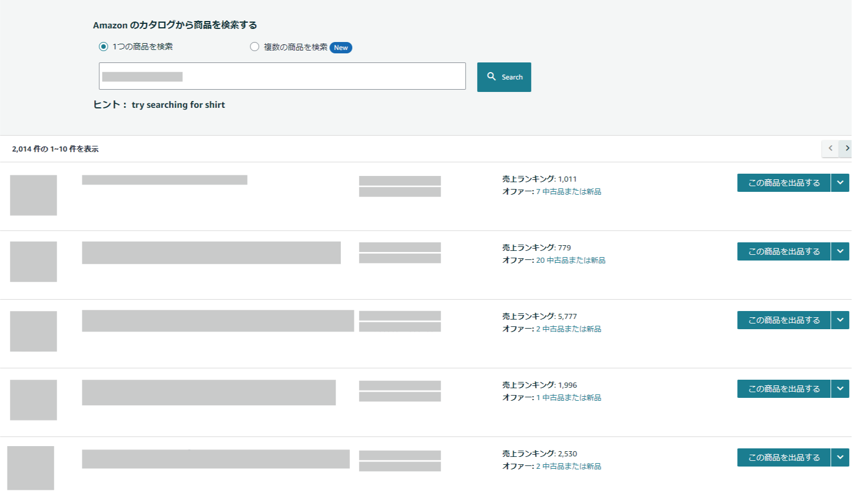The image size is (852, 504).
Task: Expand listing dropdown for ranking 5,777 item
Action: click(840, 320)
